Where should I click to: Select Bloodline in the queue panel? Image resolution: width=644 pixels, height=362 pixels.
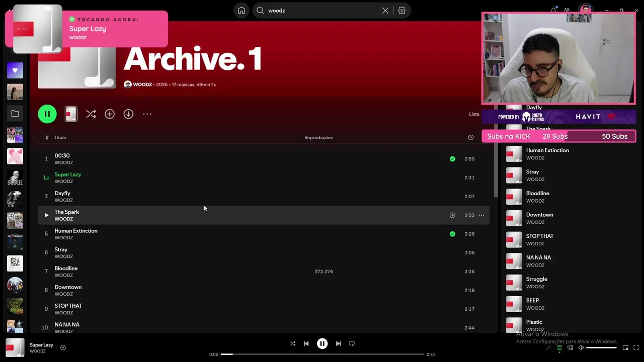point(569,197)
